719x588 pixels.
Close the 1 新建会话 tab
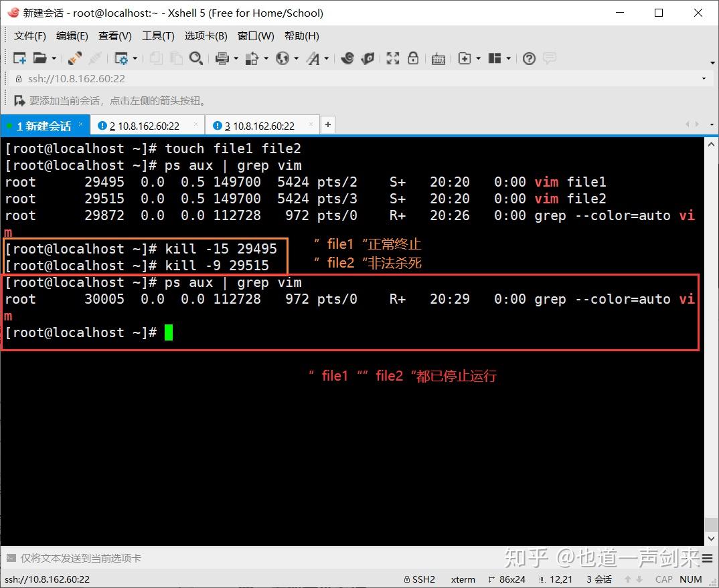click(81, 124)
